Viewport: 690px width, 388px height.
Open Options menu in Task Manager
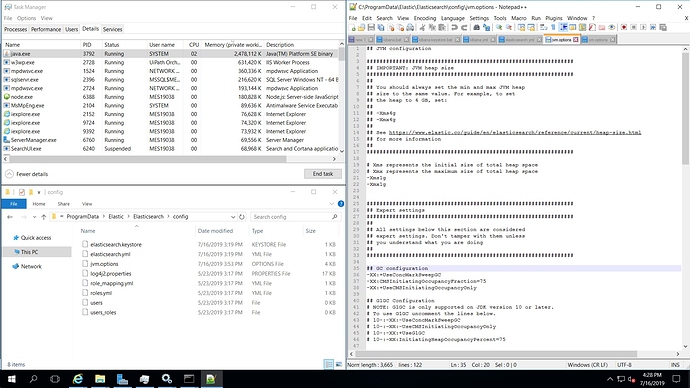(26, 18)
